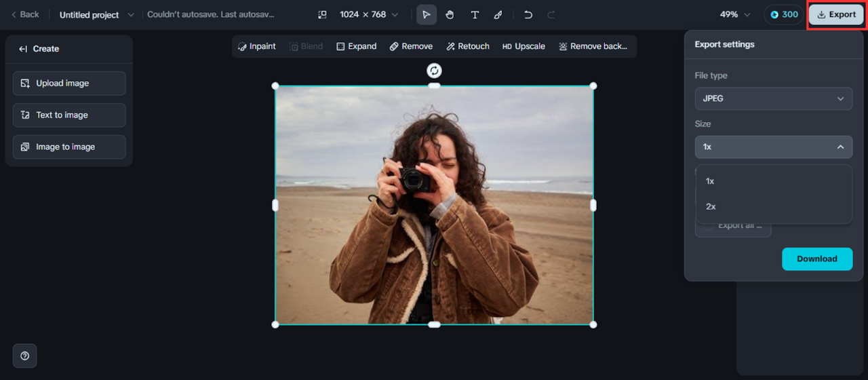Choose the Blend tool
868x380 pixels.
pos(306,46)
